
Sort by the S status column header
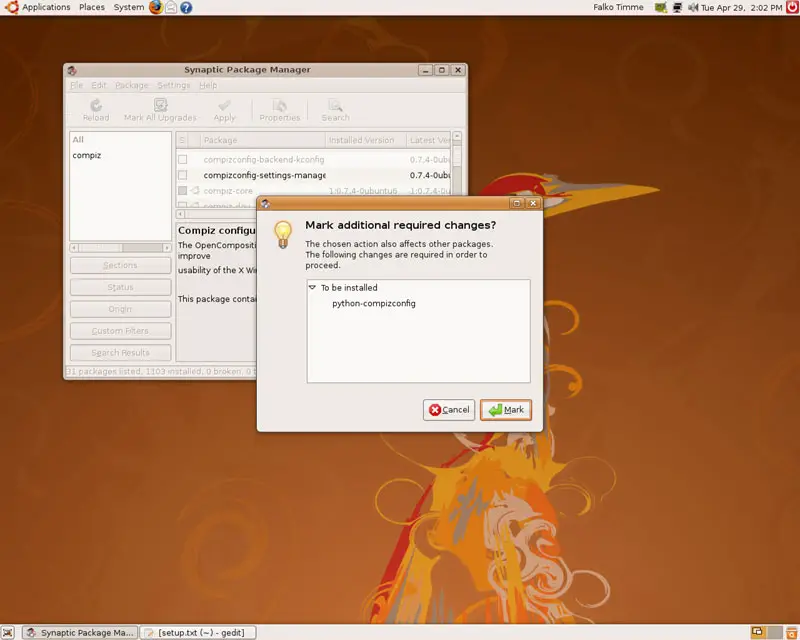click(x=182, y=140)
